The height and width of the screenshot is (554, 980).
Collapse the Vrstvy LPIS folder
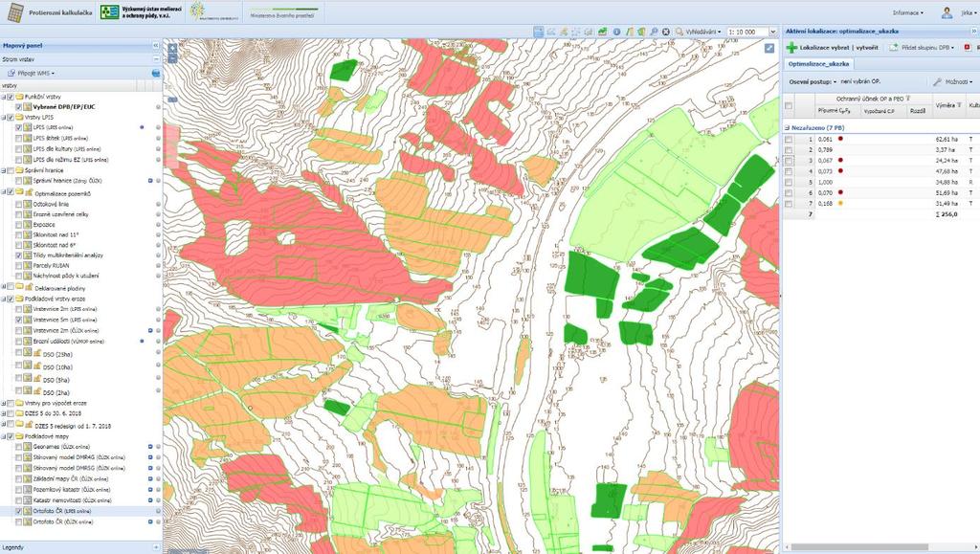click(3, 118)
